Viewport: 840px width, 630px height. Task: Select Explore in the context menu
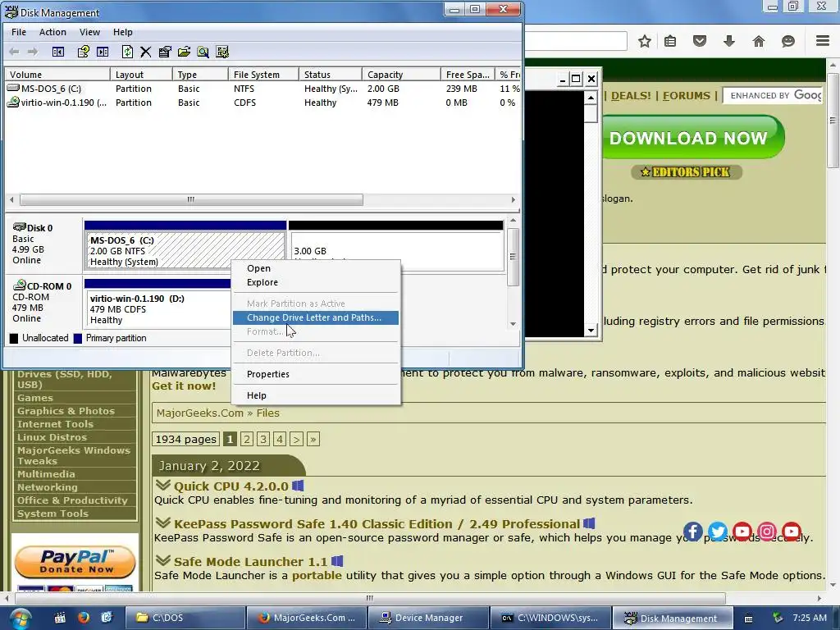click(316, 282)
